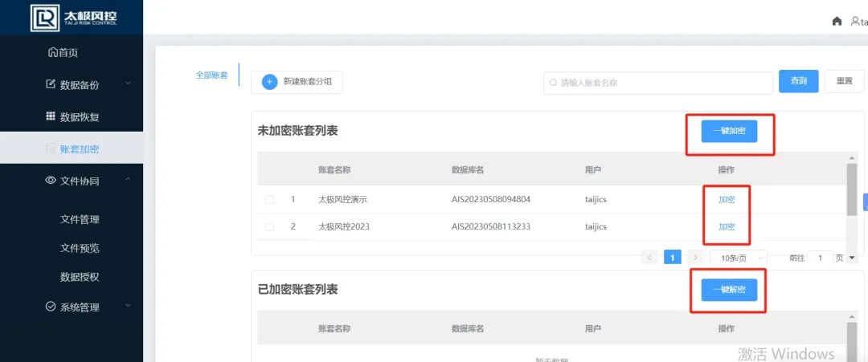868x362 pixels.
Task: Click the blue 查询 button
Action: [x=798, y=81]
